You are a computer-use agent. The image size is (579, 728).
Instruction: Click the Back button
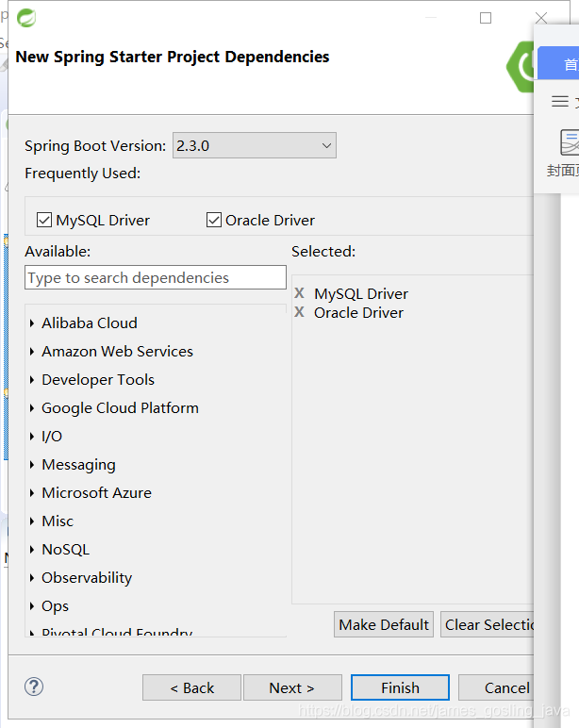click(x=191, y=687)
